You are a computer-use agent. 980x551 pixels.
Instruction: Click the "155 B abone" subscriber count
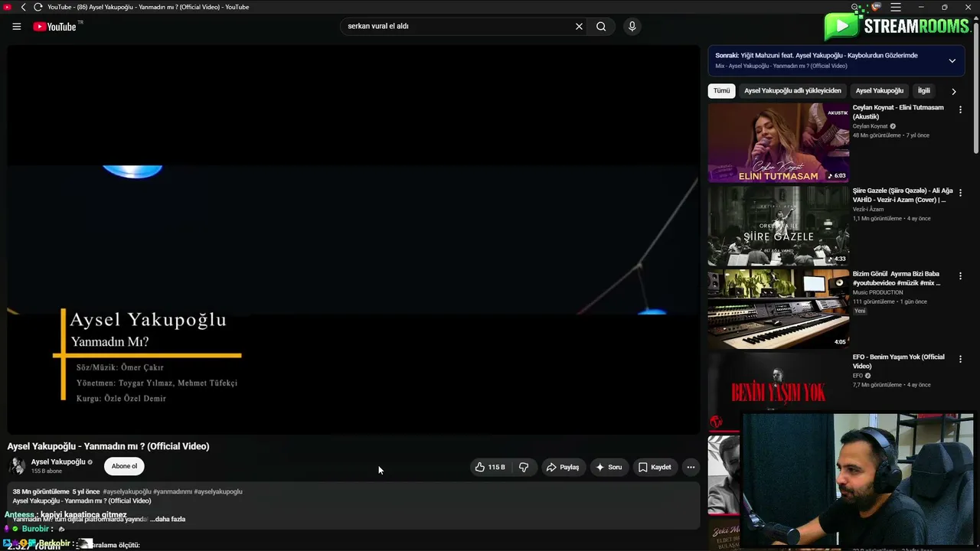pyautogui.click(x=47, y=471)
